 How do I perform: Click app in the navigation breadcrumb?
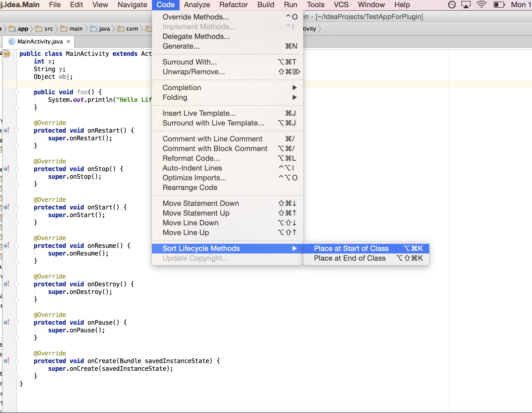click(x=23, y=29)
